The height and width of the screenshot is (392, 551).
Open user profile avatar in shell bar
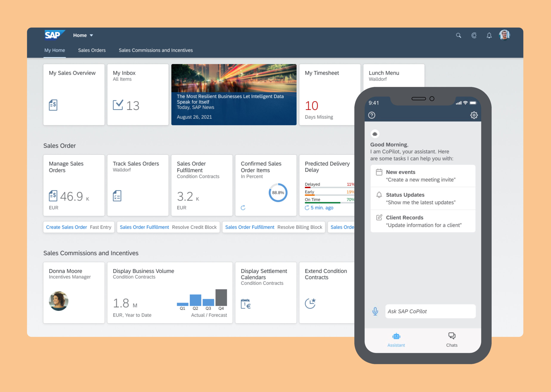click(504, 35)
